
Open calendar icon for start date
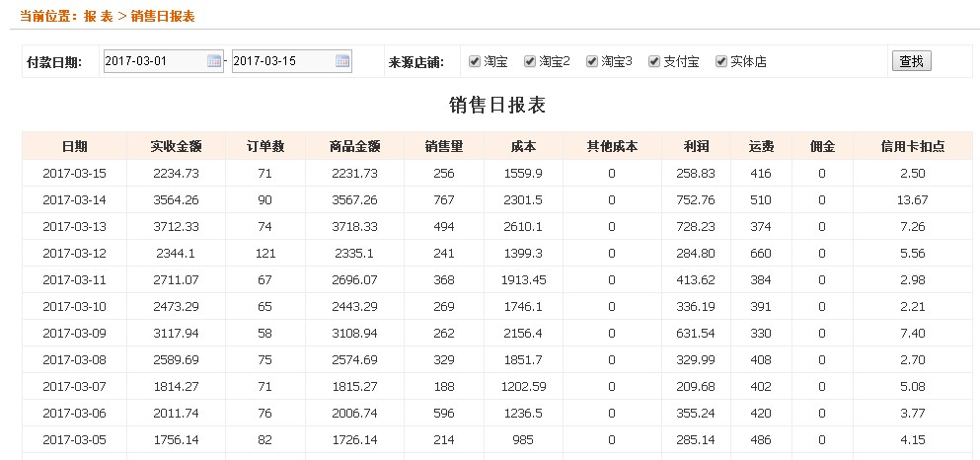[214, 61]
